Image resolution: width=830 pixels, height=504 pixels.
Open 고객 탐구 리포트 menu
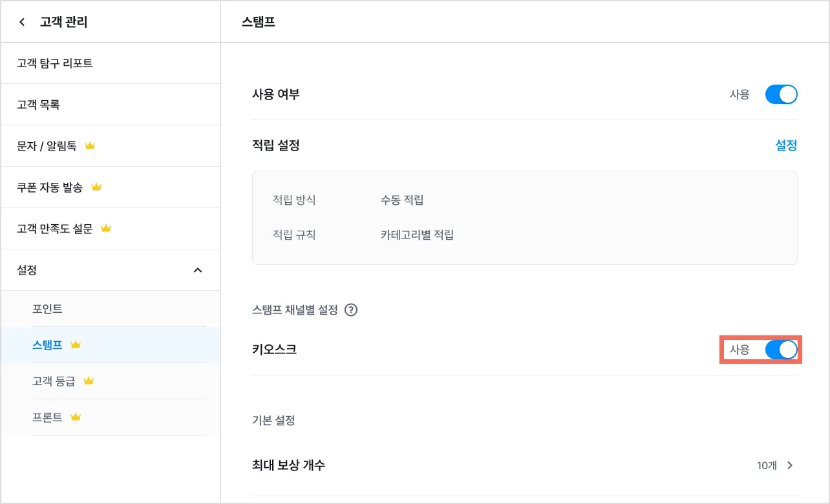coord(55,63)
